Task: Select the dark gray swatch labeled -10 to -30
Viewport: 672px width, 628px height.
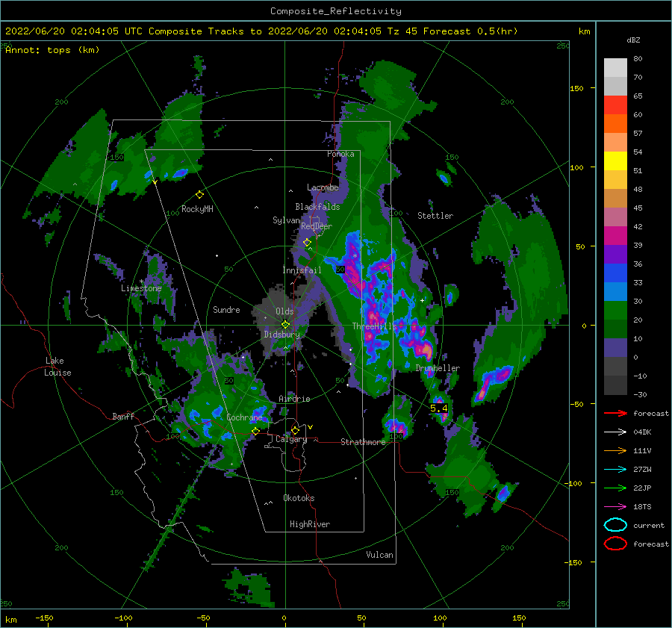Action: point(615,385)
